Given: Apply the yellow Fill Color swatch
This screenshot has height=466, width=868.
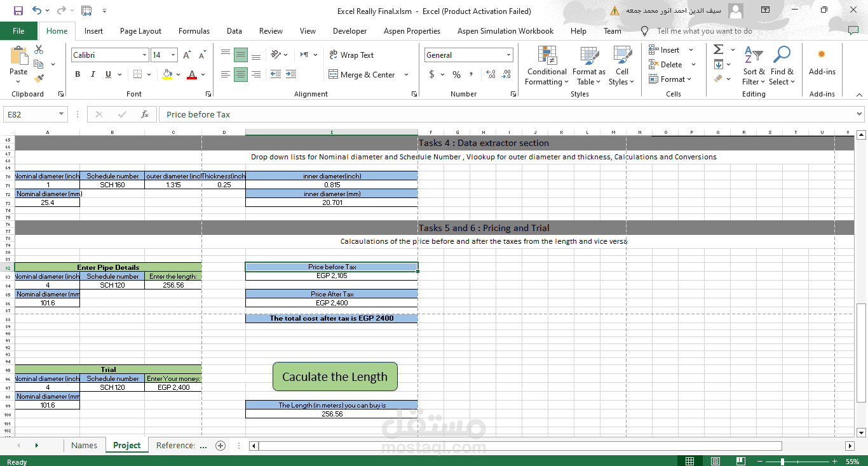Looking at the screenshot, I should tap(167, 74).
